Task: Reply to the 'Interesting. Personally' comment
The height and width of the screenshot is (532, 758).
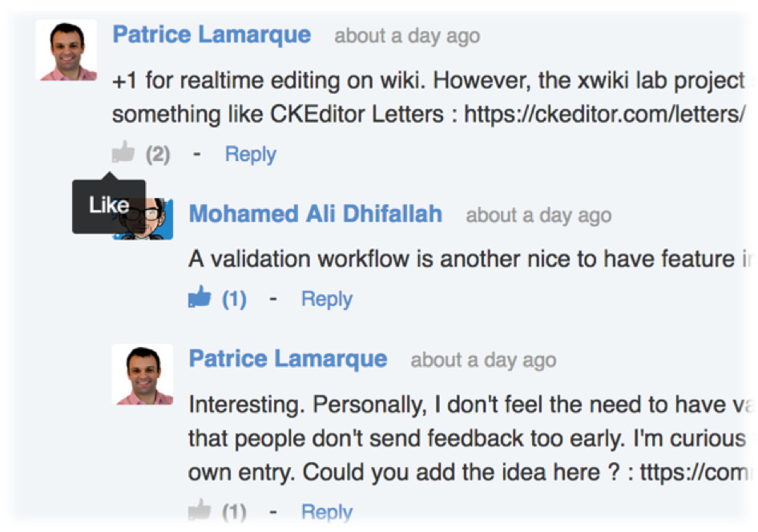Action: [x=327, y=512]
